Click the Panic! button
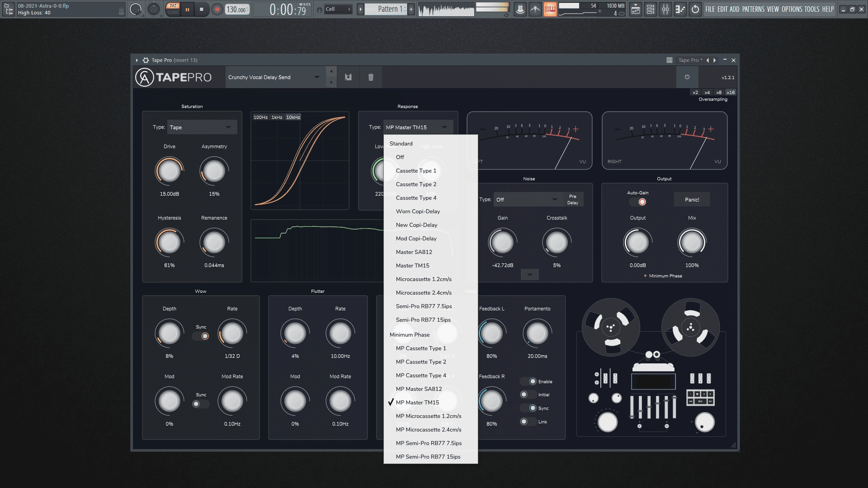The height and width of the screenshot is (488, 868). point(692,200)
